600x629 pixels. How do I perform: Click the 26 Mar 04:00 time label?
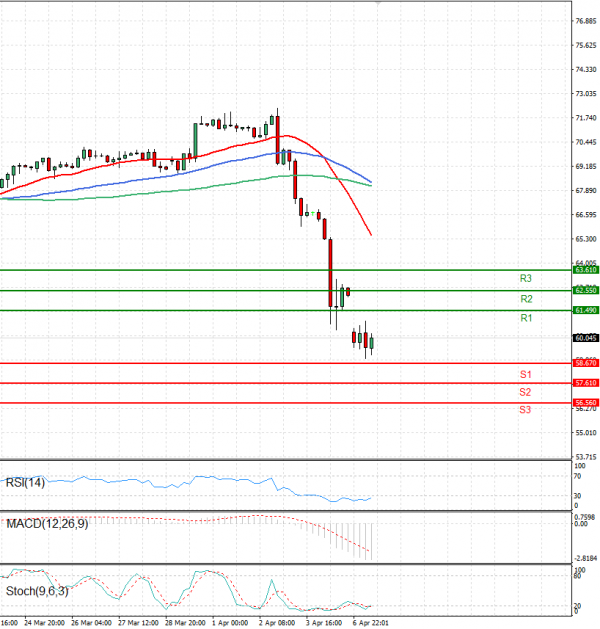(x=91, y=623)
